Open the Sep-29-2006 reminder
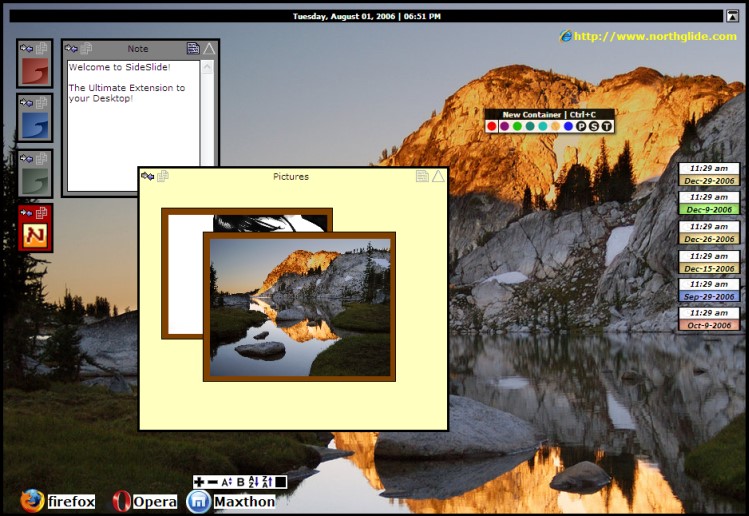The height and width of the screenshot is (516, 749). click(709, 290)
